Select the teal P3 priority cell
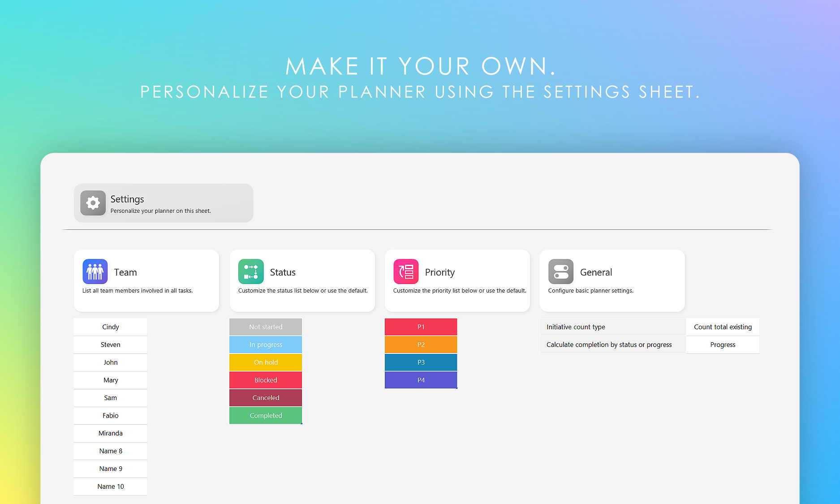Screen dimensions: 840x504 421,362
